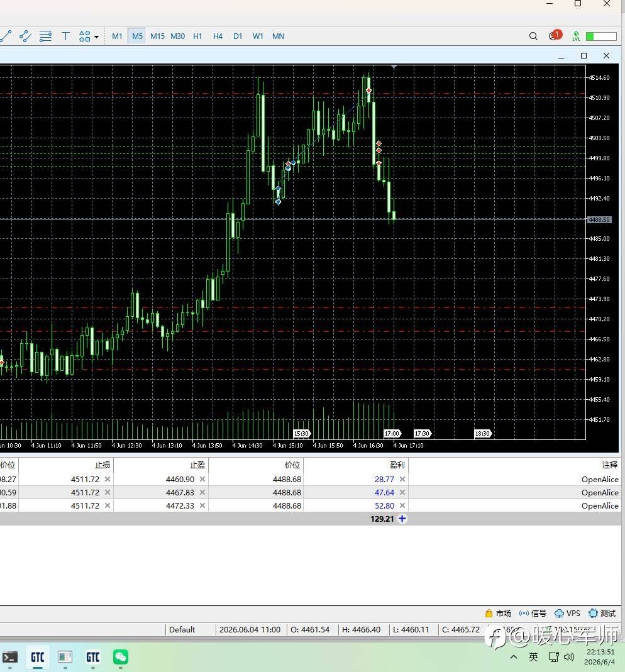Image resolution: width=625 pixels, height=672 pixels.
Task: Minimize the inner chart window
Action: [561, 56]
